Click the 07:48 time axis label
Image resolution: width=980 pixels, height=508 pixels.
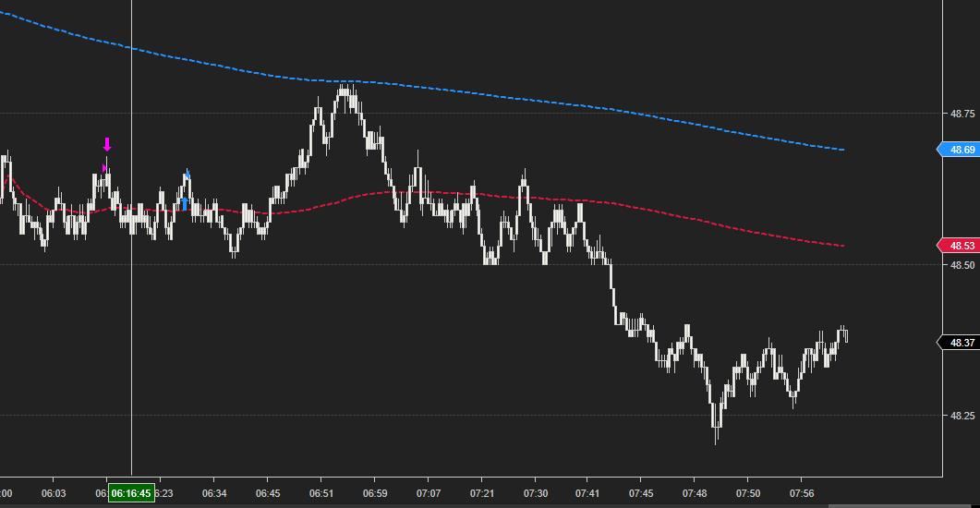click(x=695, y=493)
